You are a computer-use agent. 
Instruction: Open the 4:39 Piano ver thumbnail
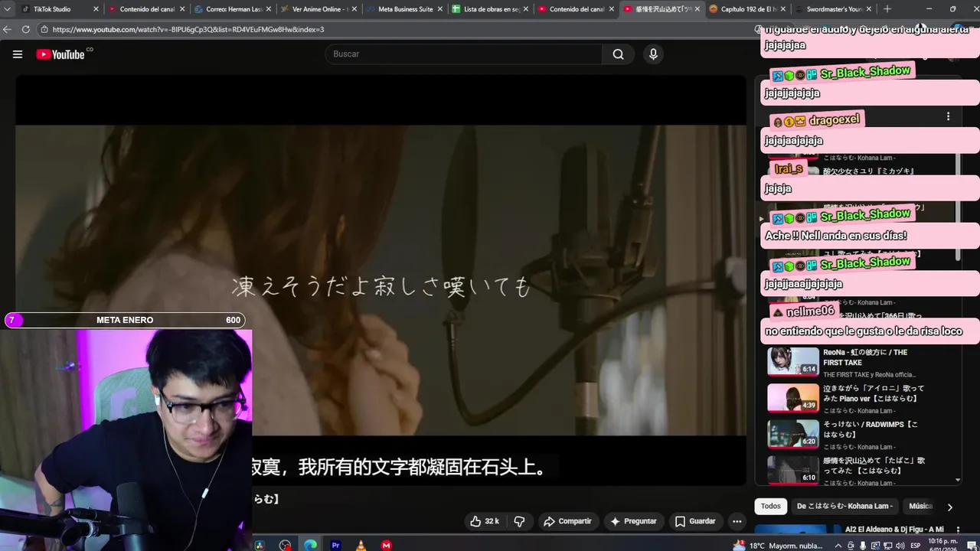coord(793,398)
